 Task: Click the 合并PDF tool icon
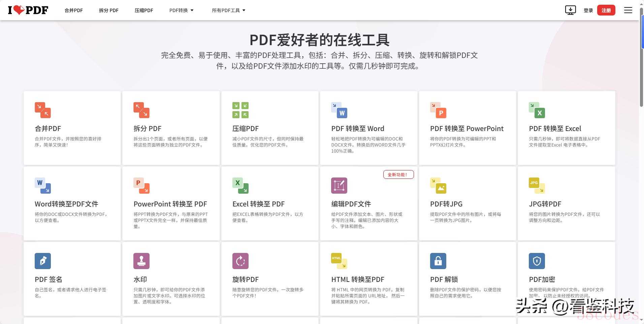coord(43,110)
